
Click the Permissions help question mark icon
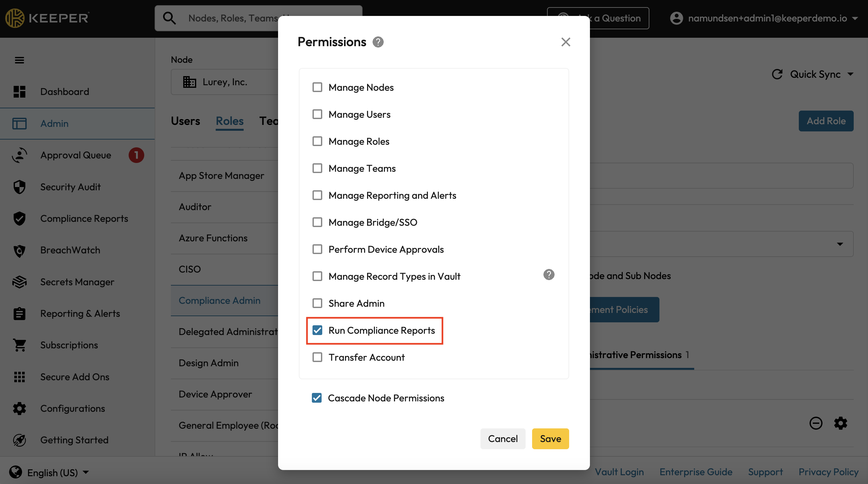click(x=378, y=42)
